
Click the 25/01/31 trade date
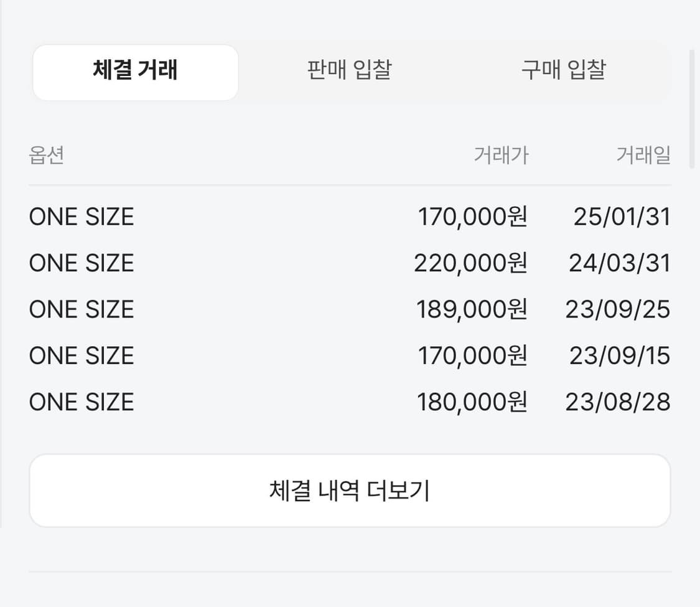(x=622, y=217)
